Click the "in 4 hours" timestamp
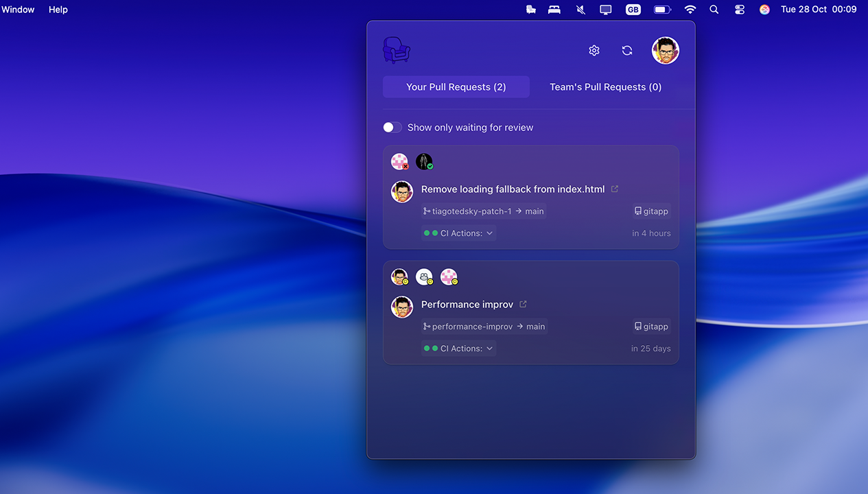This screenshot has height=494, width=868. [x=651, y=233]
